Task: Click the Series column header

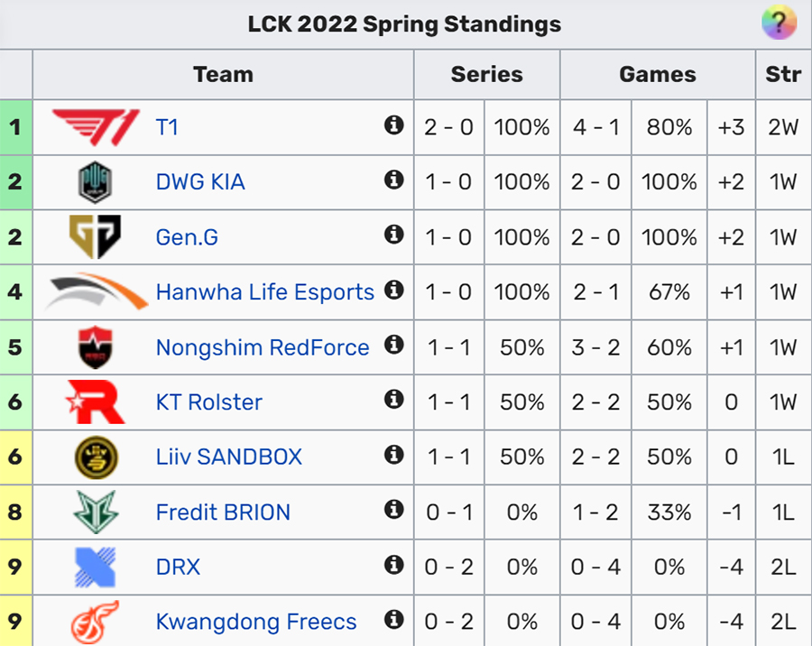Action: (487, 75)
